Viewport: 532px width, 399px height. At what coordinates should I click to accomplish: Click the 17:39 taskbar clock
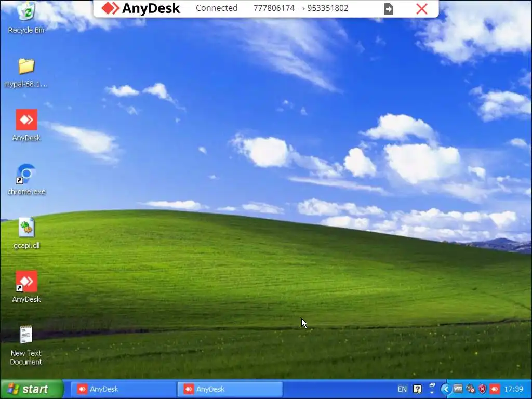tap(514, 389)
